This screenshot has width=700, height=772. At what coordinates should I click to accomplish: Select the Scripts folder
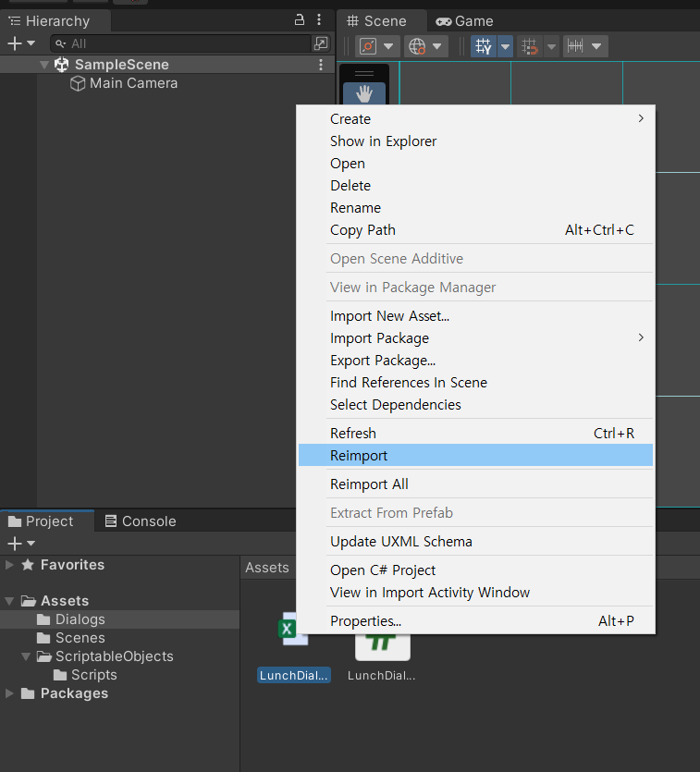pyautogui.click(x=85, y=675)
